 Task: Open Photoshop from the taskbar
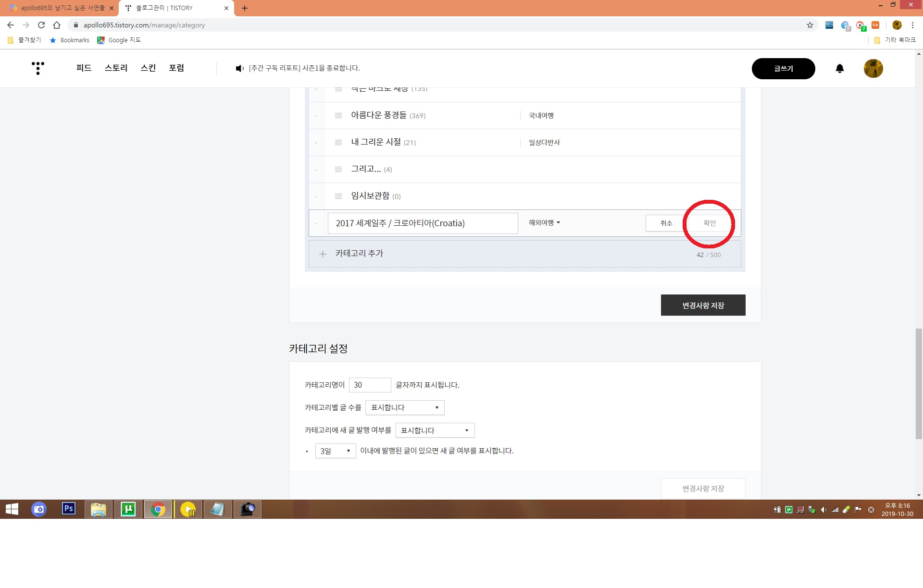click(x=69, y=509)
